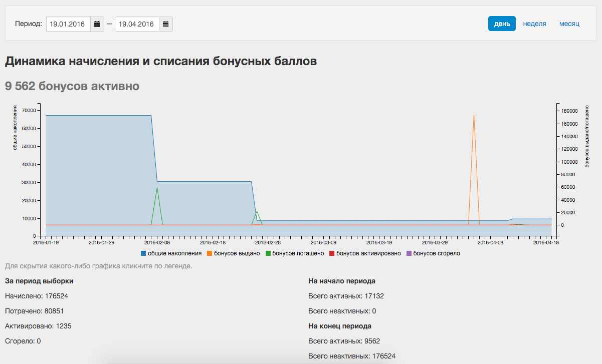This screenshot has width=602, height=364.
Task: Select the "день" period view
Action: [x=502, y=24]
